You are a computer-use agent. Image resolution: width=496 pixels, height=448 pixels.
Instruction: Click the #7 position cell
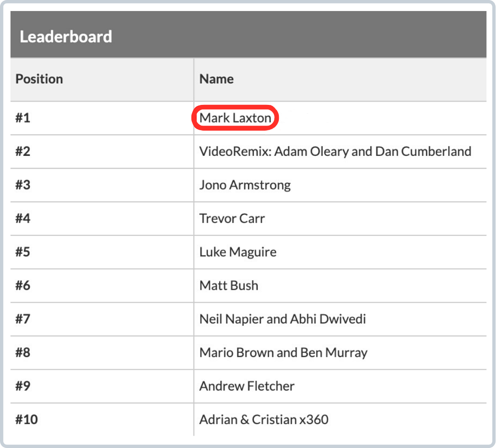(x=23, y=319)
